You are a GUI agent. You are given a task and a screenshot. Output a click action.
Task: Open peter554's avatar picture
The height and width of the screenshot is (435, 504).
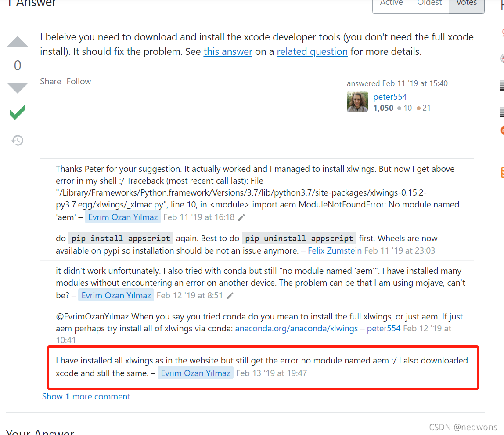click(357, 101)
